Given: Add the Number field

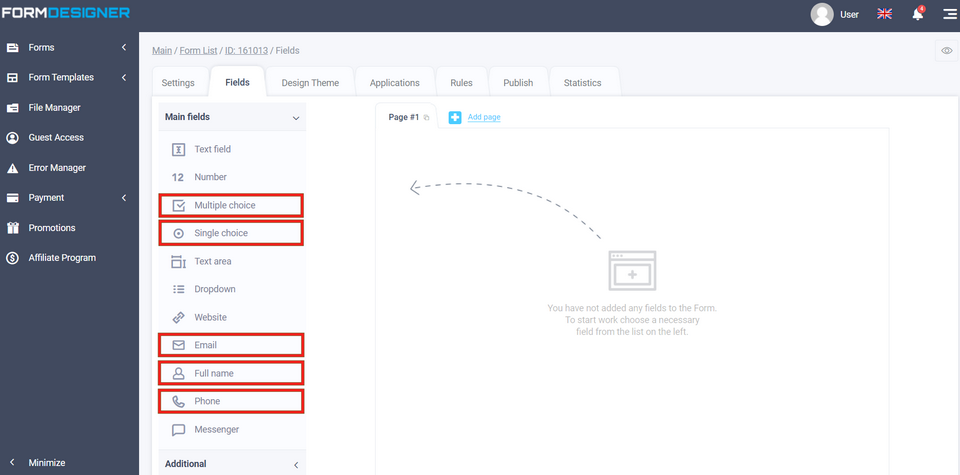Looking at the screenshot, I should pos(210,177).
